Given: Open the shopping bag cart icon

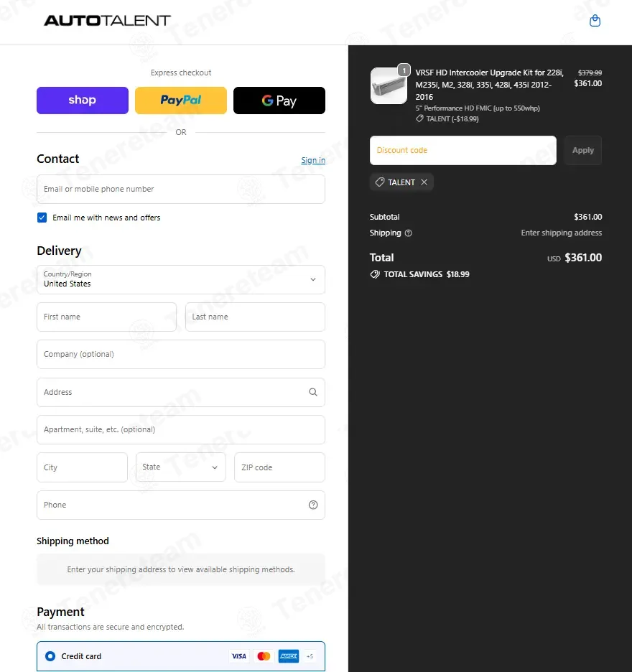Looking at the screenshot, I should pos(595,20).
